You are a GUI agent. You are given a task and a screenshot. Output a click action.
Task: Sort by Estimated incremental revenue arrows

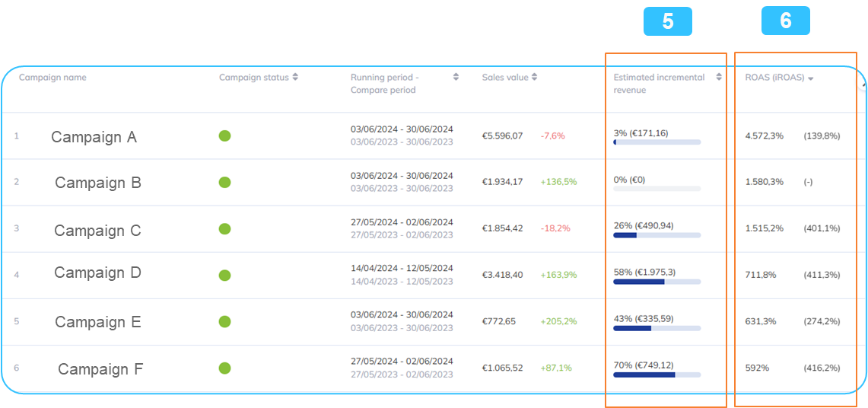719,78
